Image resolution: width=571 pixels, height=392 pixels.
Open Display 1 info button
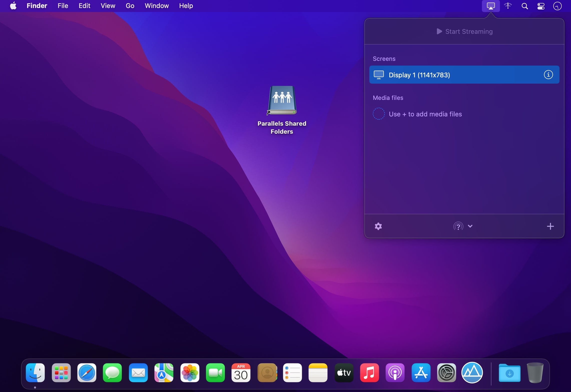click(x=548, y=75)
